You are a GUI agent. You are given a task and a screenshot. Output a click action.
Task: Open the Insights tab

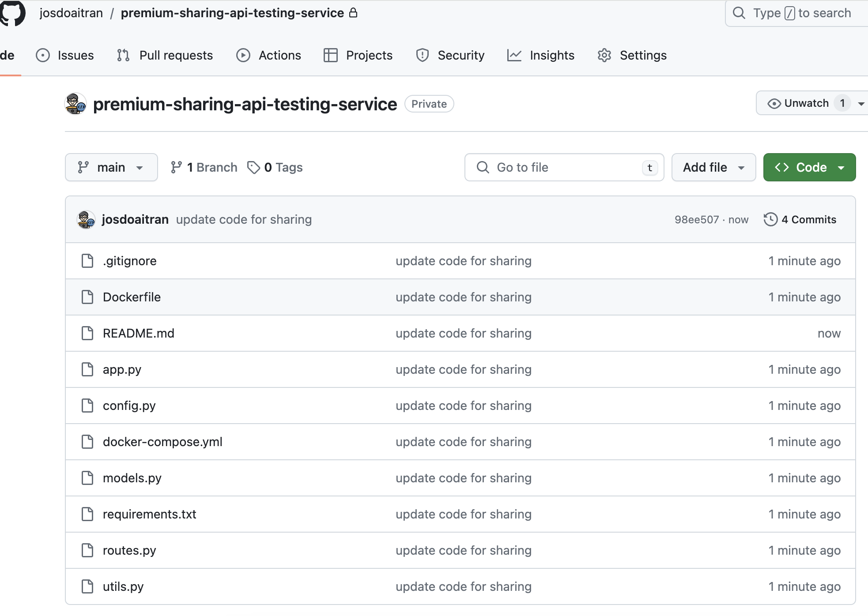[540, 55]
